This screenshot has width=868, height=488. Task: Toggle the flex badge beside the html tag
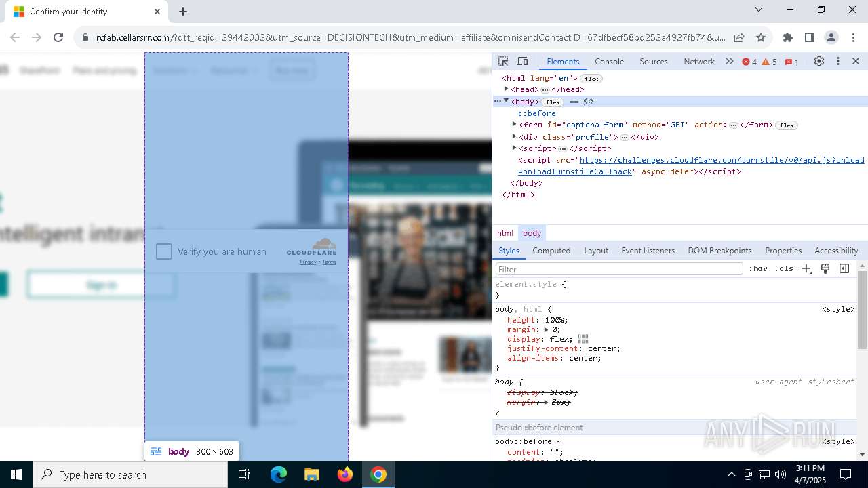[591, 79]
